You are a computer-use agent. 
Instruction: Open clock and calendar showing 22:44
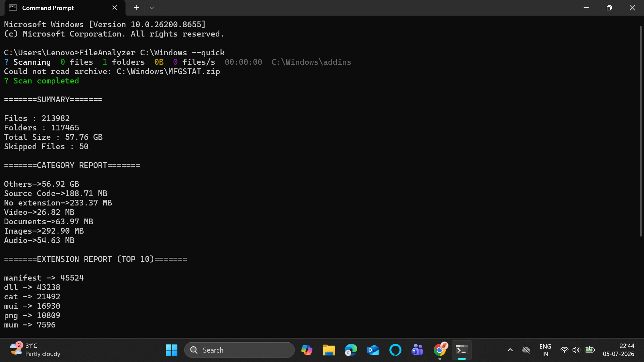(x=619, y=350)
